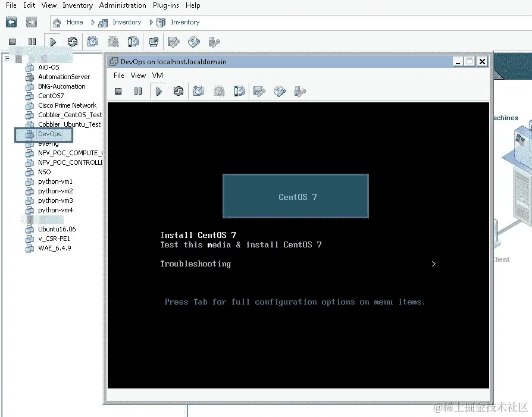Open VM menu in DevOps console window
This screenshot has width=532, height=417.
pyautogui.click(x=158, y=76)
